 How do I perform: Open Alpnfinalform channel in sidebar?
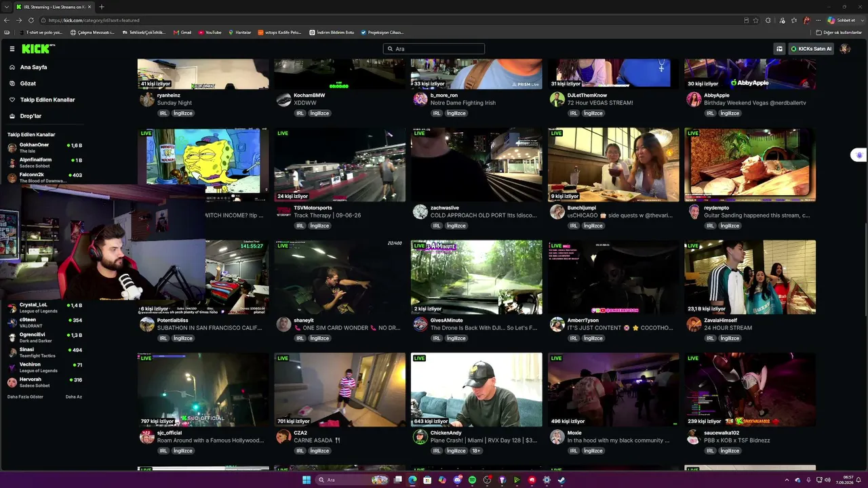pyautogui.click(x=45, y=162)
